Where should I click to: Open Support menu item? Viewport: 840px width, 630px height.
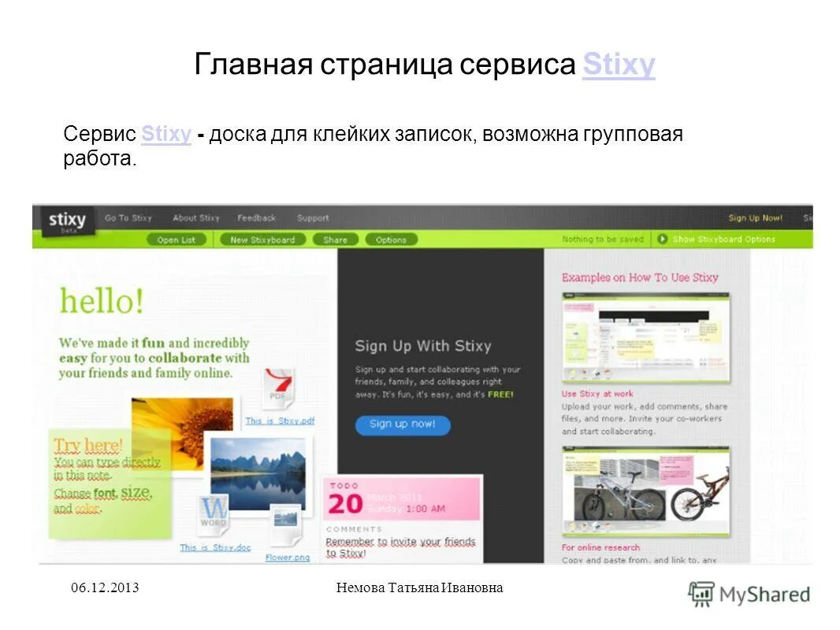313,218
